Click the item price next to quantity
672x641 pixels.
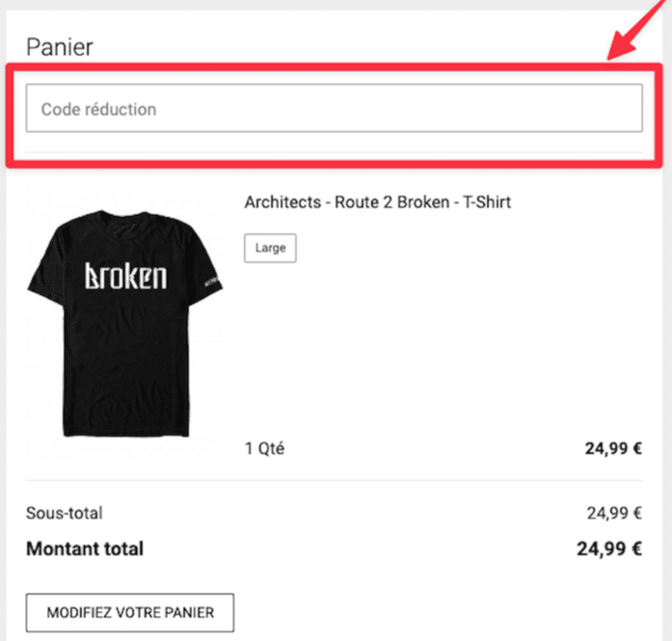tap(613, 448)
